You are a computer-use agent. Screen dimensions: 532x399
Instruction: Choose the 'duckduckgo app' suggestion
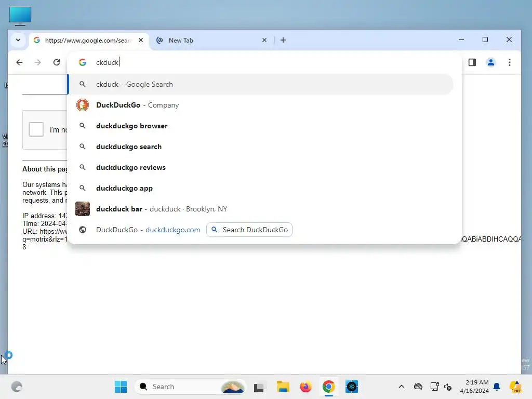click(x=261, y=188)
